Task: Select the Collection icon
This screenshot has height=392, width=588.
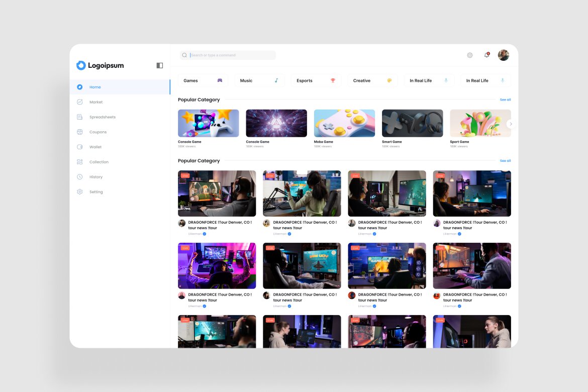Action: tap(81, 162)
